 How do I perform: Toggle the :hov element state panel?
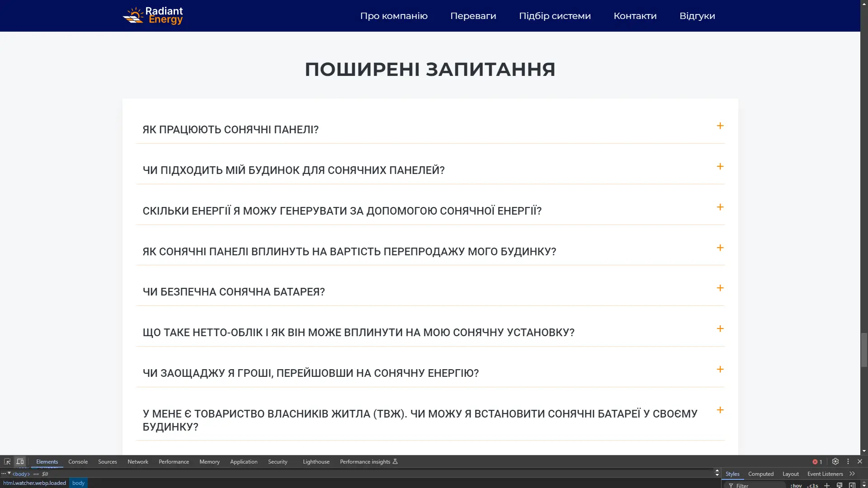(x=796, y=485)
